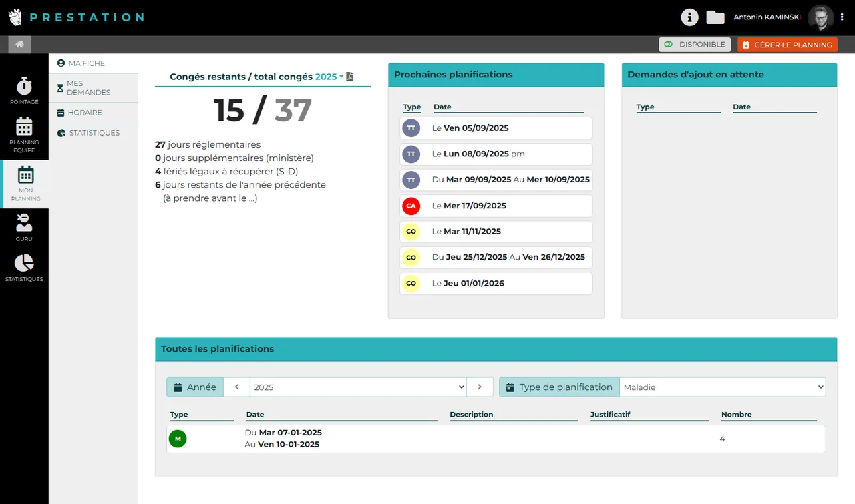Viewport: 855px width, 504px height.
Task: Click the Nombre value 4
Action: (722, 439)
